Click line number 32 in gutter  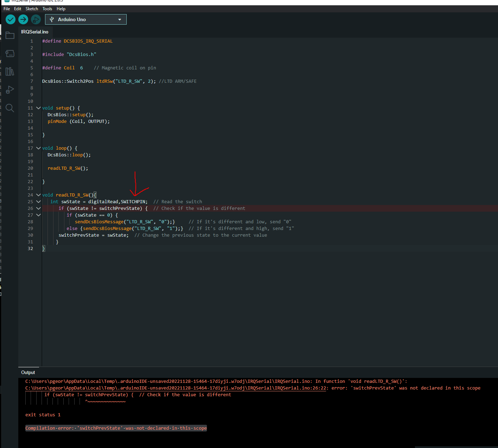tap(30, 249)
